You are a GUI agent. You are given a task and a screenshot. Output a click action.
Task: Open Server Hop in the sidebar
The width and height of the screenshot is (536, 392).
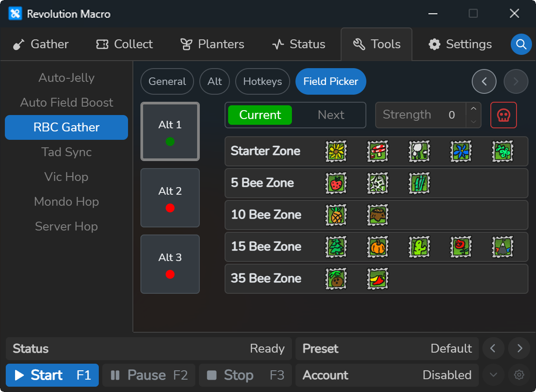pos(66,227)
